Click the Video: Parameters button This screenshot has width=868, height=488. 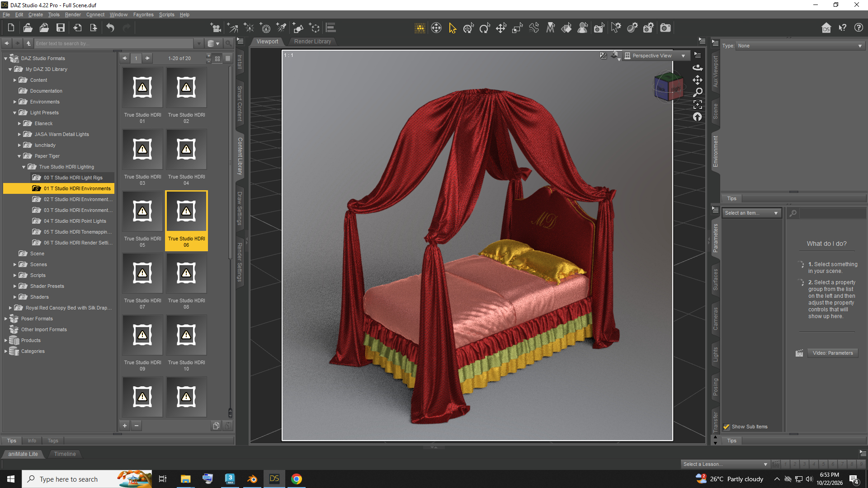(833, 353)
